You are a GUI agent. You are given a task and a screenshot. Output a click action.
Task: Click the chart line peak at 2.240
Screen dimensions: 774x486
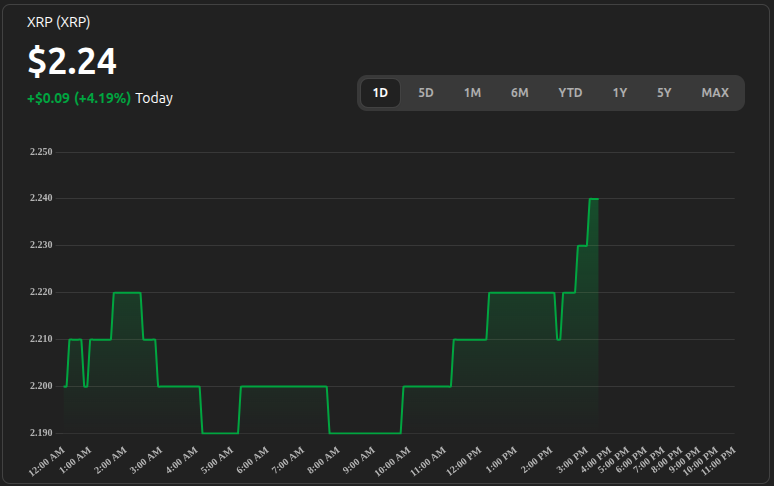tap(594, 199)
